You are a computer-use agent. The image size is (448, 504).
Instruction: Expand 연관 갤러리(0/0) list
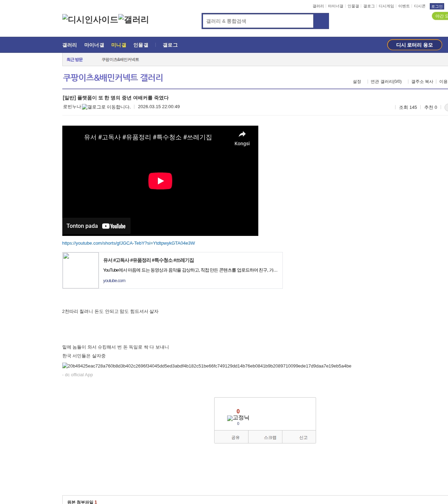[x=386, y=82]
